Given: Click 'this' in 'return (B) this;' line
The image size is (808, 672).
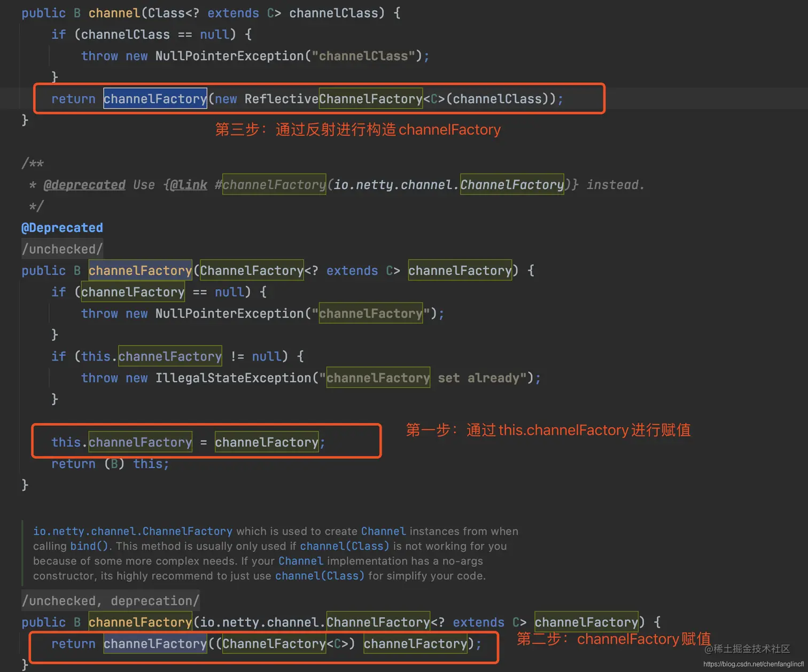Looking at the screenshot, I should (147, 464).
